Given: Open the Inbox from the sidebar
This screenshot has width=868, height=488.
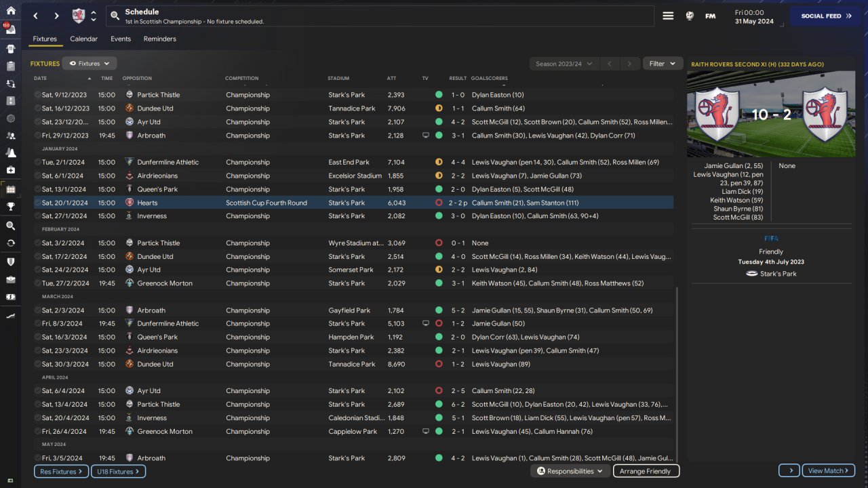Looking at the screenshot, I should 10,30.
